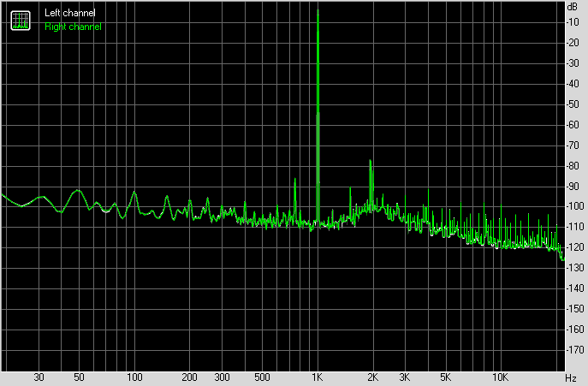Select the "Left channel" legend label
Screen dimensions: 588x386
click(69, 13)
